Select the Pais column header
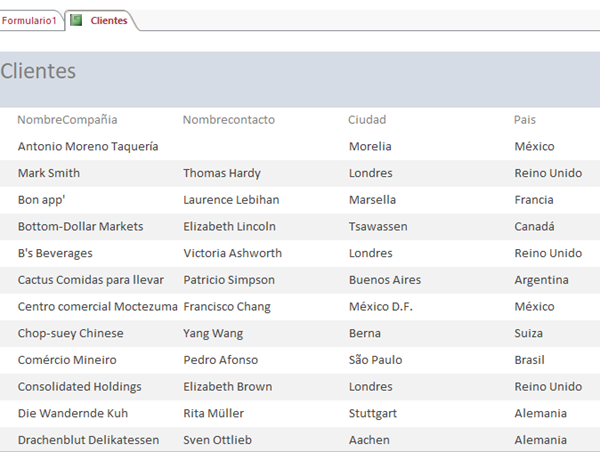 click(x=525, y=120)
